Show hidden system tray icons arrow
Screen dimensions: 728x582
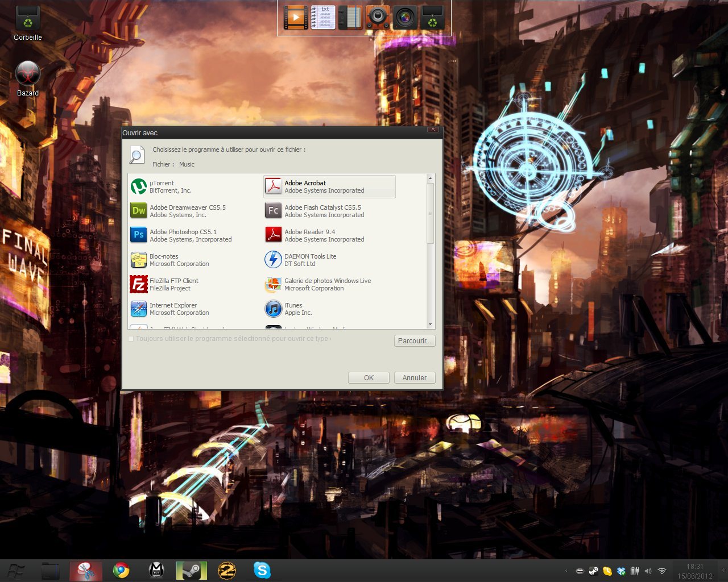pos(566,571)
